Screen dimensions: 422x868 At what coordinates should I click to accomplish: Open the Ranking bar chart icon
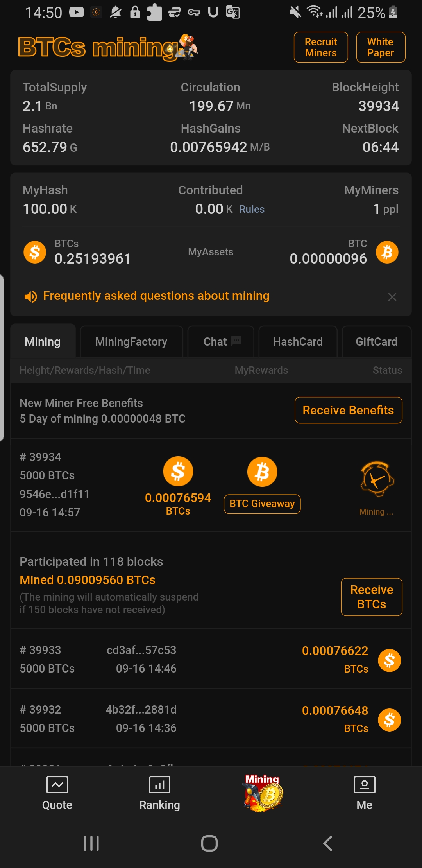click(159, 785)
